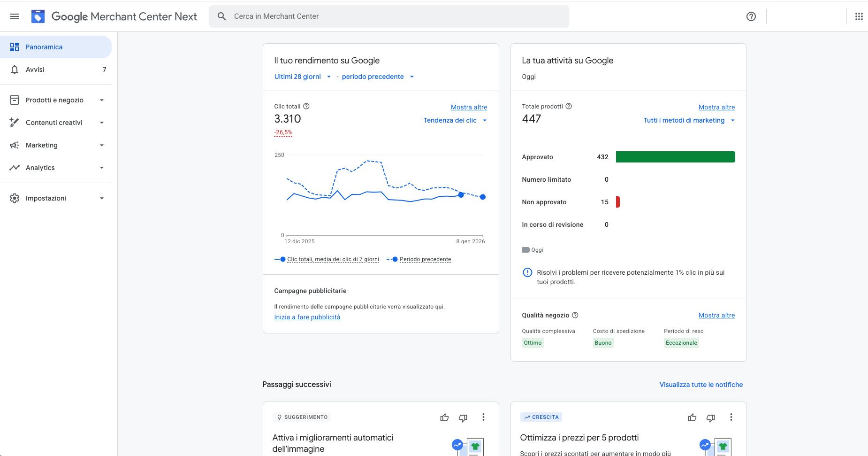Click the info icon beside Risolvi i problemi

(x=527, y=272)
